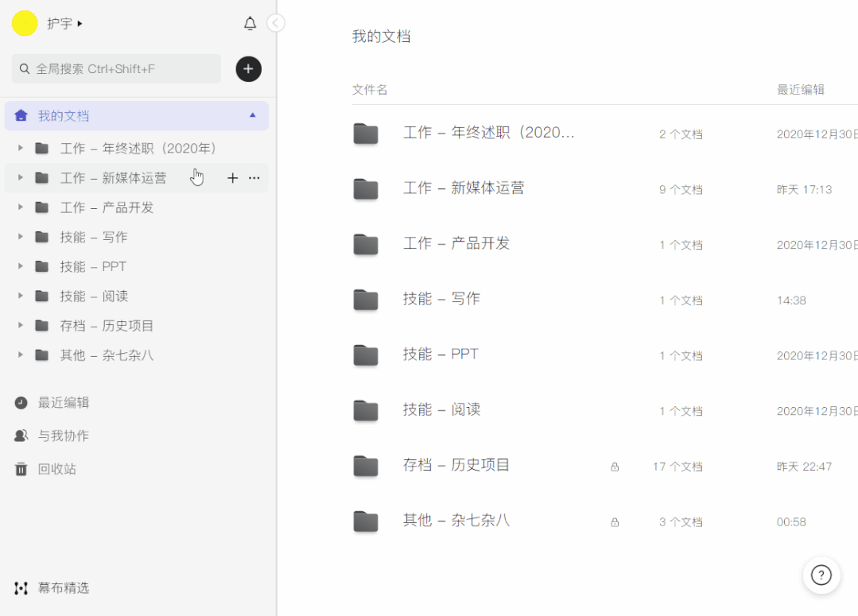Click the mind-map icon beside 幕布精选
The width and height of the screenshot is (858, 616).
[x=21, y=588]
